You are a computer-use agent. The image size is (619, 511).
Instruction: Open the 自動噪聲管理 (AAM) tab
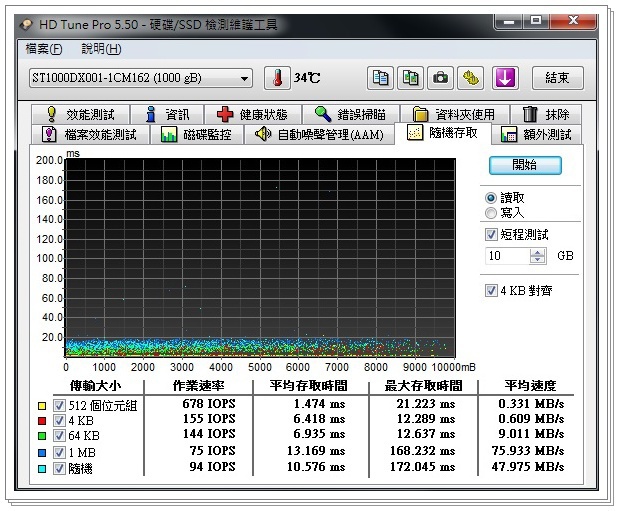point(319,134)
